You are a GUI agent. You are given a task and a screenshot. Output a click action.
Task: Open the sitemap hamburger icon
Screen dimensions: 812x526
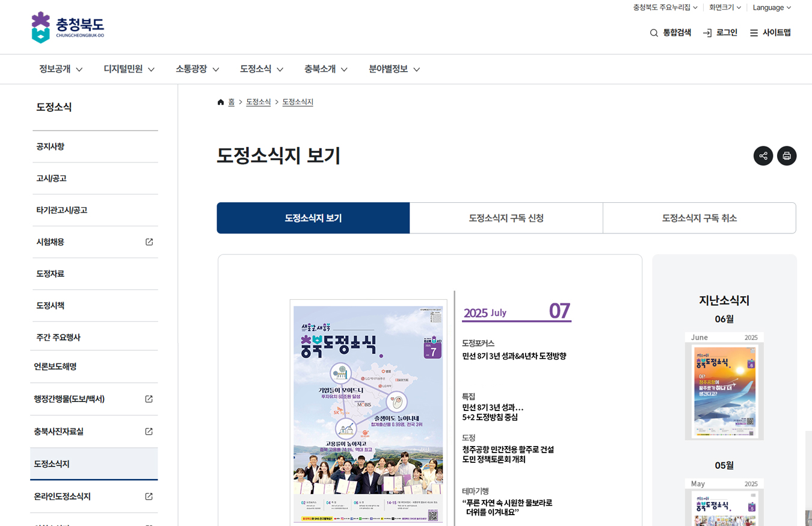(754, 33)
